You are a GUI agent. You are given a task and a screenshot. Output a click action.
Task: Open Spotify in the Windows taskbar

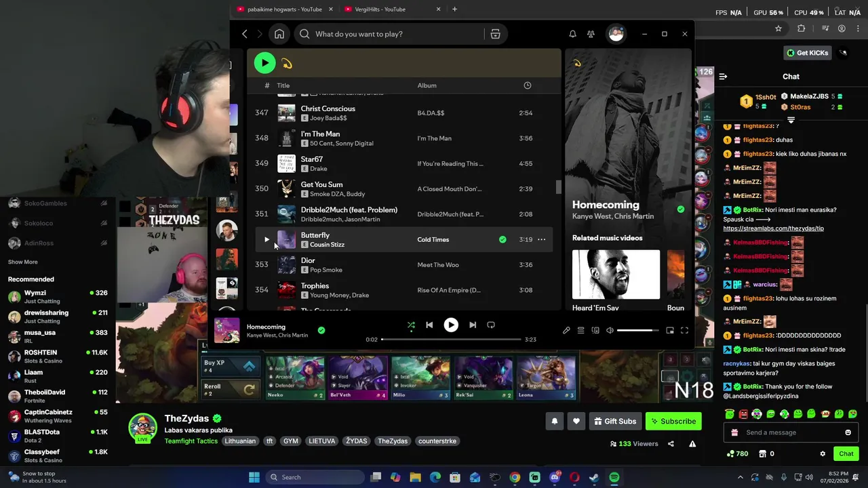[614, 477]
